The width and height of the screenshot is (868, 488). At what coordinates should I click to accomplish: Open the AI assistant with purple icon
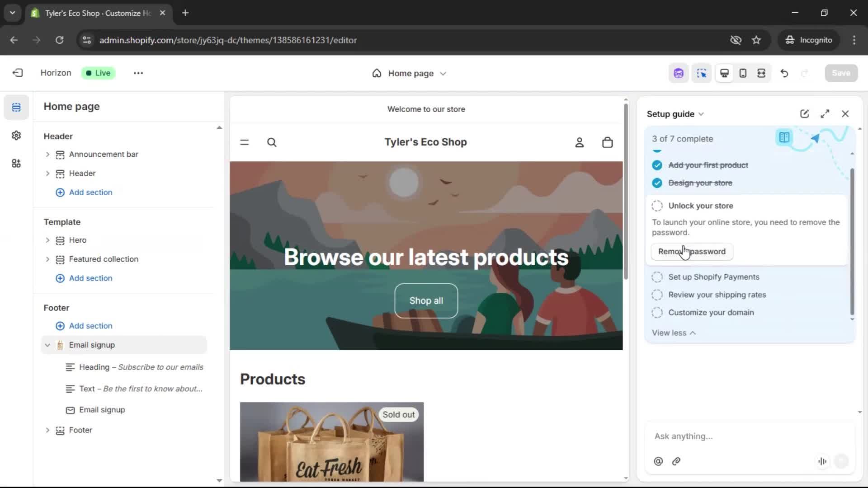point(679,73)
